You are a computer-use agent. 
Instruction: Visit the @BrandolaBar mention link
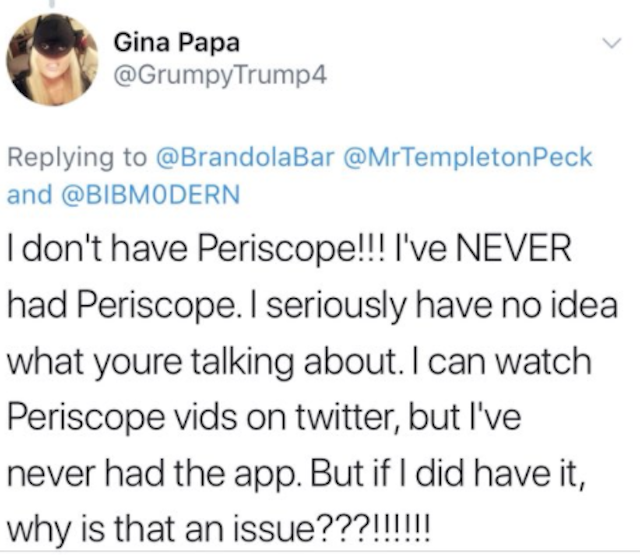[246, 157]
